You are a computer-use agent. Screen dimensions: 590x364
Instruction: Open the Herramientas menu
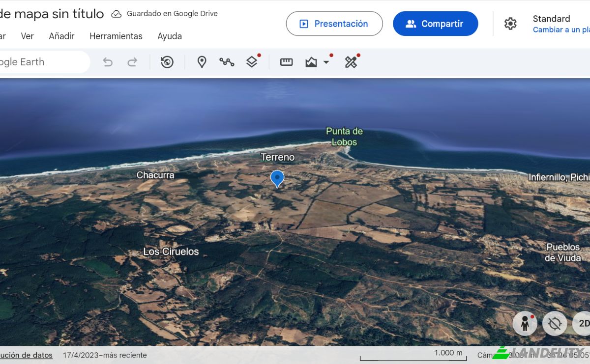pos(116,36)
